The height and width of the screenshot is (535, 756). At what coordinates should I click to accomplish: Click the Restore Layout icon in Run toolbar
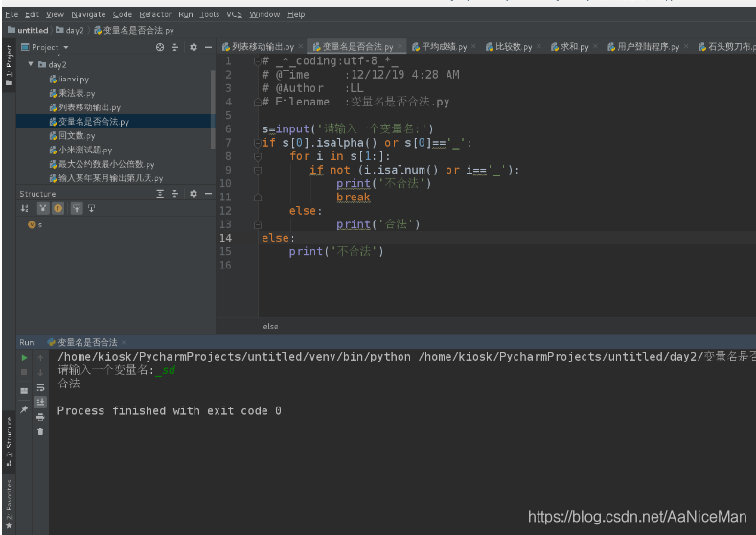click(24, 391)
